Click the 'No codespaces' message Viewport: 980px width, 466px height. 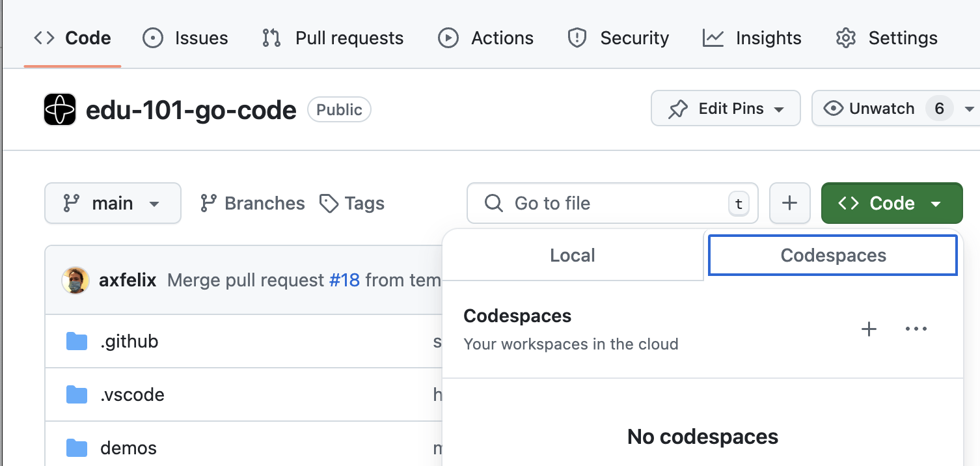703,436
